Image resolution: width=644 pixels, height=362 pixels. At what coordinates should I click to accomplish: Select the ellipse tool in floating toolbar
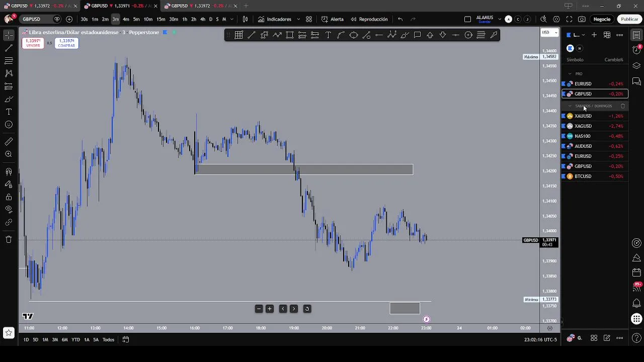354,35
